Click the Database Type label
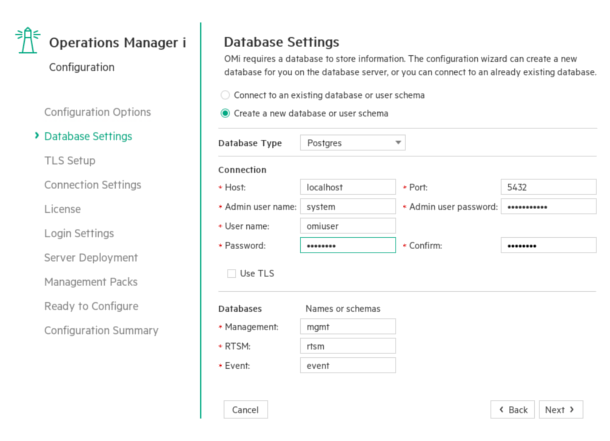This screenshot has height=441, width=610. pos(250,143)
